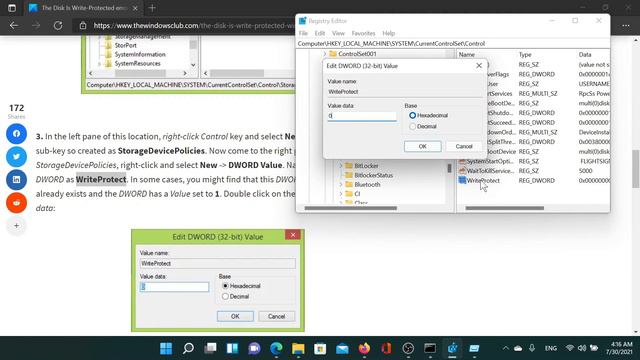
Task: Open the browser tab actions menu icon
Action: pos(12,8)
